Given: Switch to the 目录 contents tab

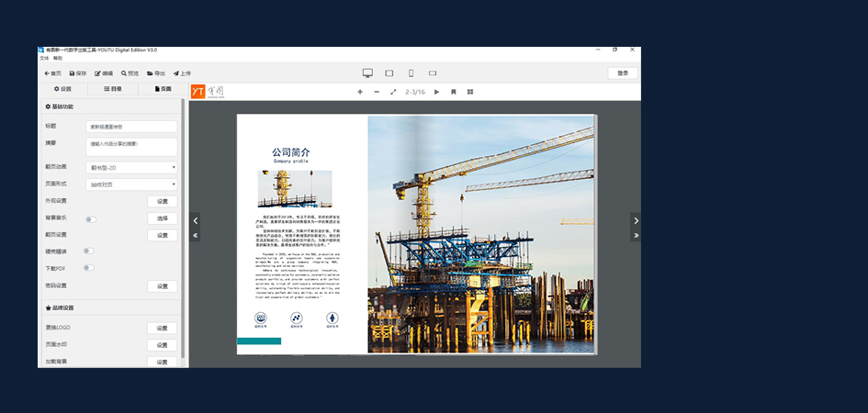Looking at the screenshot, I should [113, 89].
